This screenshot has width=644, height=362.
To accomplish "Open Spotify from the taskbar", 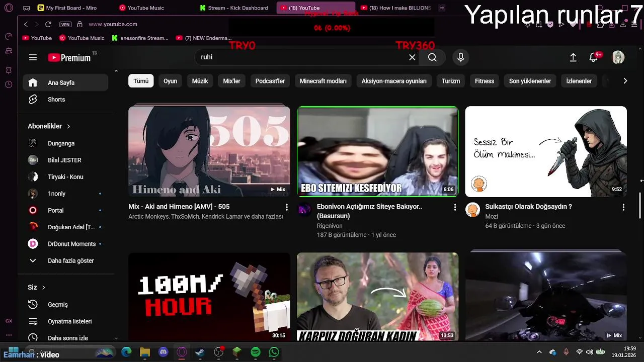I will (x=256, y=352).
